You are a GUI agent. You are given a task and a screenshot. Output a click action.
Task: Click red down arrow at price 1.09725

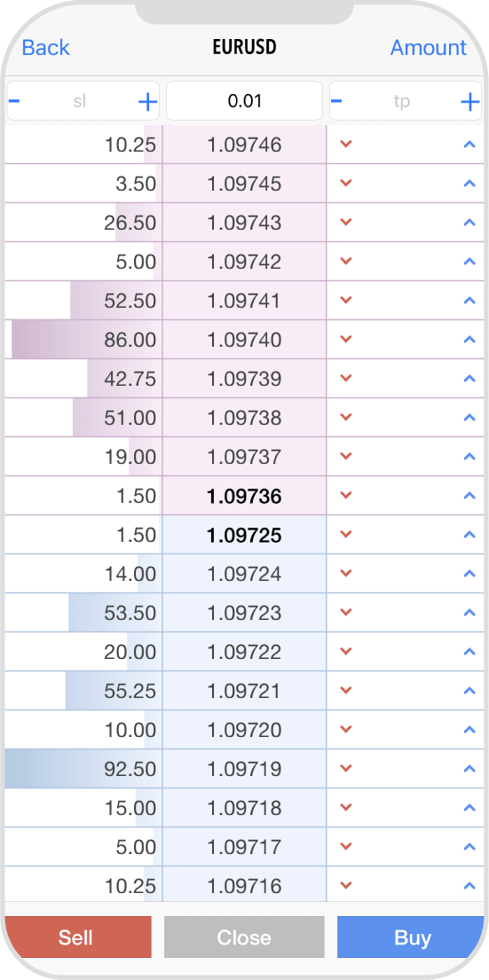click(346, 535)
